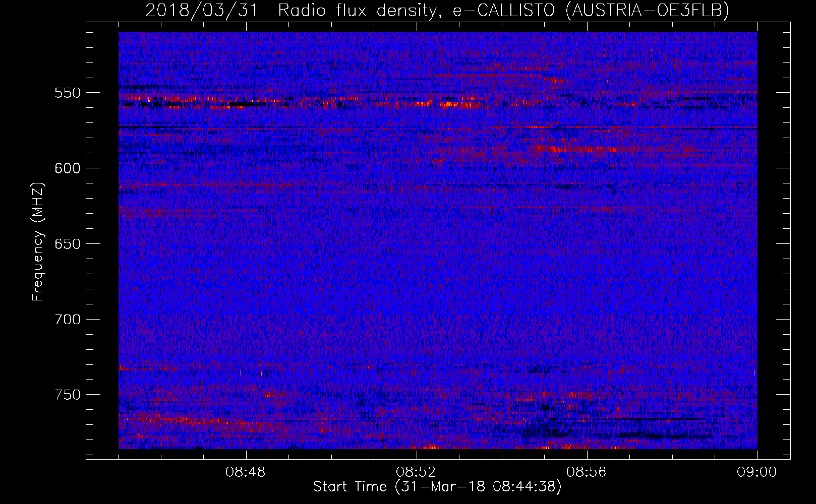The height and width of the screenshot is (504, 816).
Task: Click the plot title with the date 2018/03/31
Action: tap(437, 10)
